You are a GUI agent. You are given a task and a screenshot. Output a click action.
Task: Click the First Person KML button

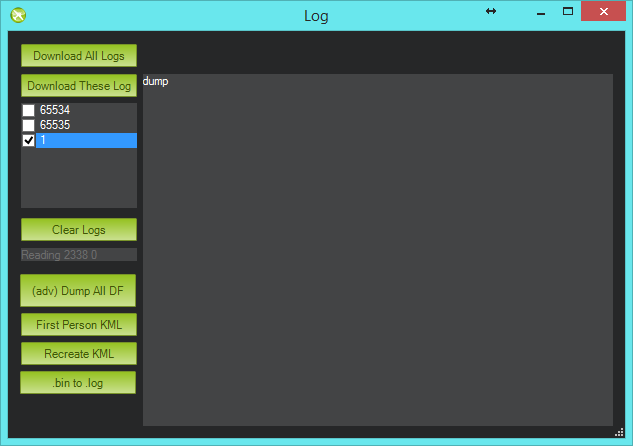79,325
